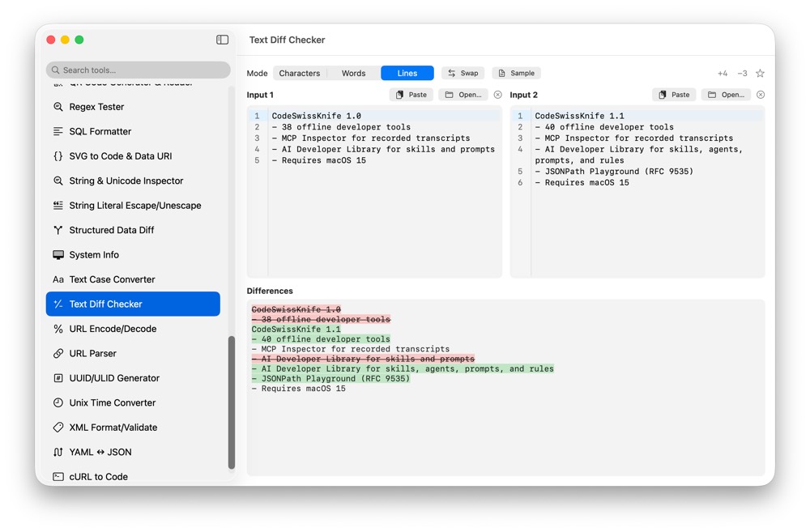Open Structured Data Diff
Viewport: 810px width, 532px height.
click(133, 230)
